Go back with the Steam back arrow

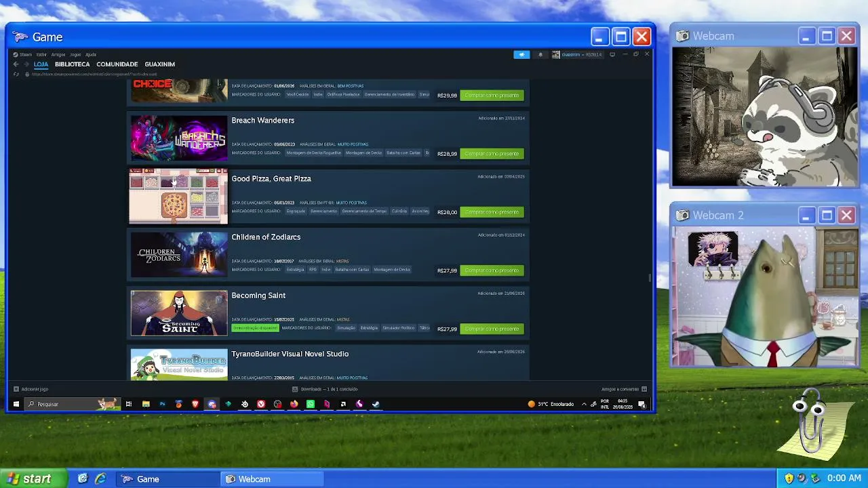click(16, 64)
